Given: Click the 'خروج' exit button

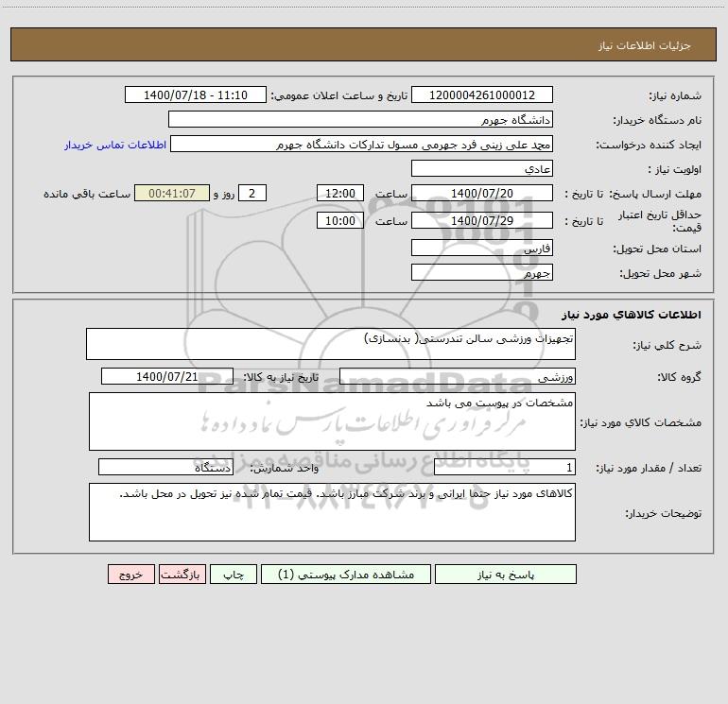Looking at the screenshot, I should pyautogui.click(x=130, y=575).
